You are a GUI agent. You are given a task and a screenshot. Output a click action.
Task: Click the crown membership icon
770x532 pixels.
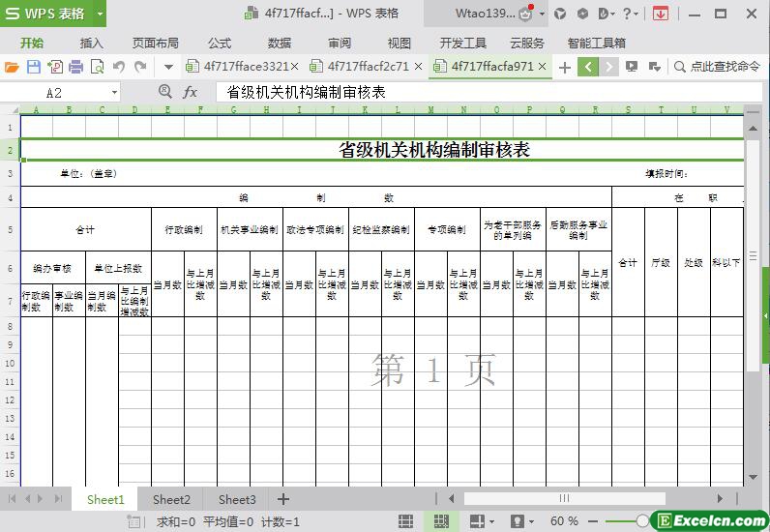click(x=525, y=14)
